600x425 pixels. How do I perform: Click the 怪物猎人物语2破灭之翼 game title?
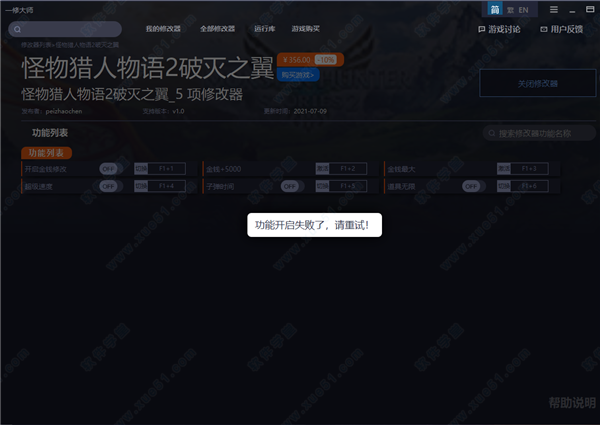148,68
